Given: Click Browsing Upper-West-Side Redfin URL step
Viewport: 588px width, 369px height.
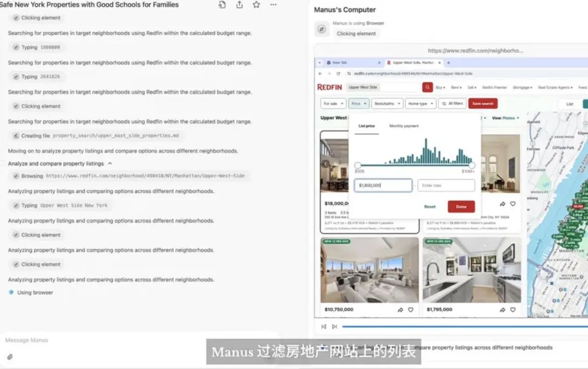Looking at the screenshot, I should [x=128, y=176].
